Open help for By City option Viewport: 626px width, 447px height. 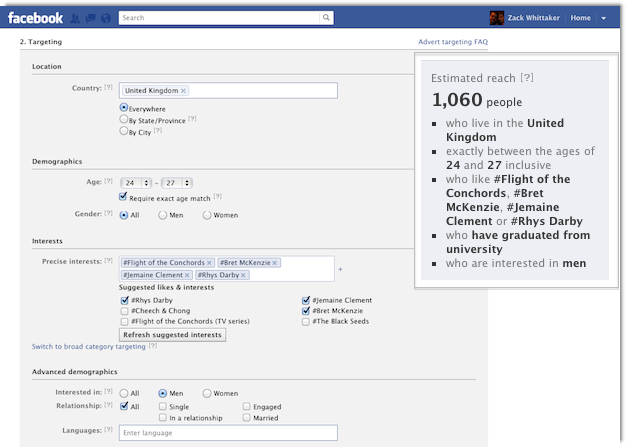[158, 130]
